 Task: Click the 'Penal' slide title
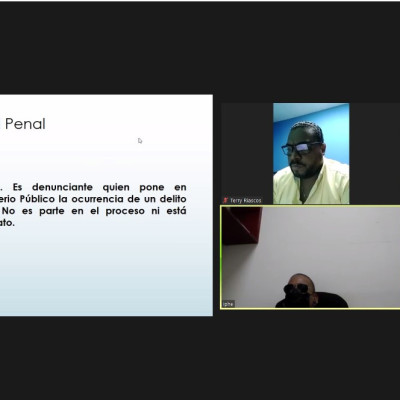coord(25,124)
